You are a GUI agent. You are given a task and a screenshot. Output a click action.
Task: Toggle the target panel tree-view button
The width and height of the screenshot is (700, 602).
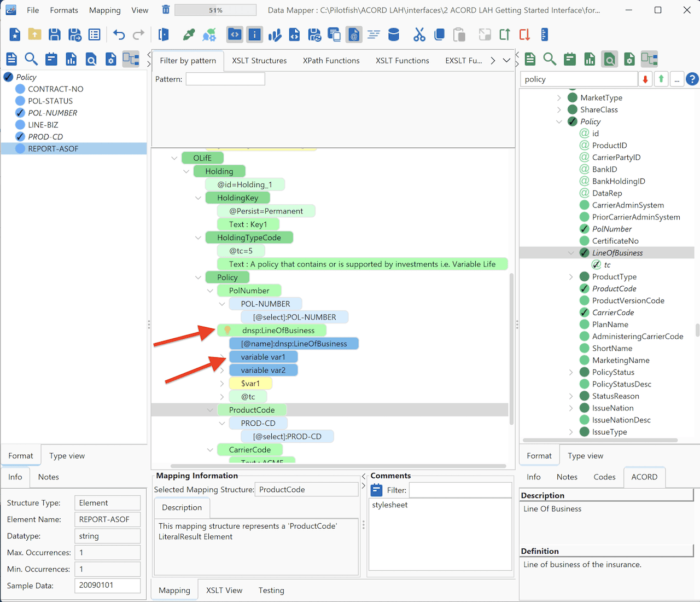(649, 59)
